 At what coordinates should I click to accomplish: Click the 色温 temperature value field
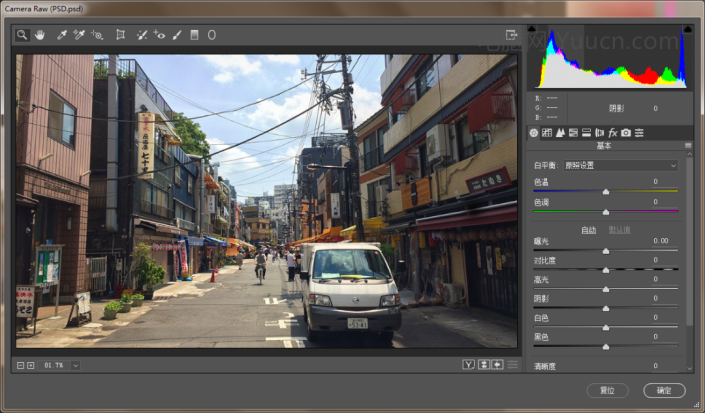[655, 182]
